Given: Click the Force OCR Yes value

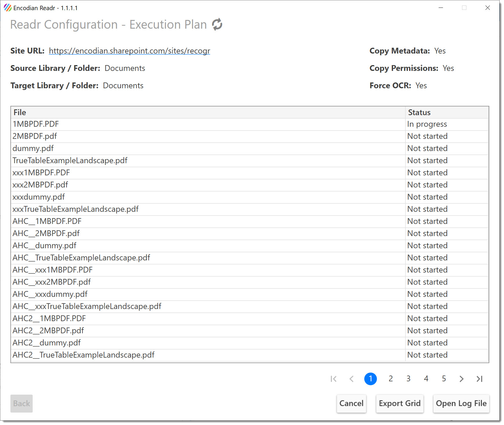Looking at the screenshot, I should [x=421, y=86].
